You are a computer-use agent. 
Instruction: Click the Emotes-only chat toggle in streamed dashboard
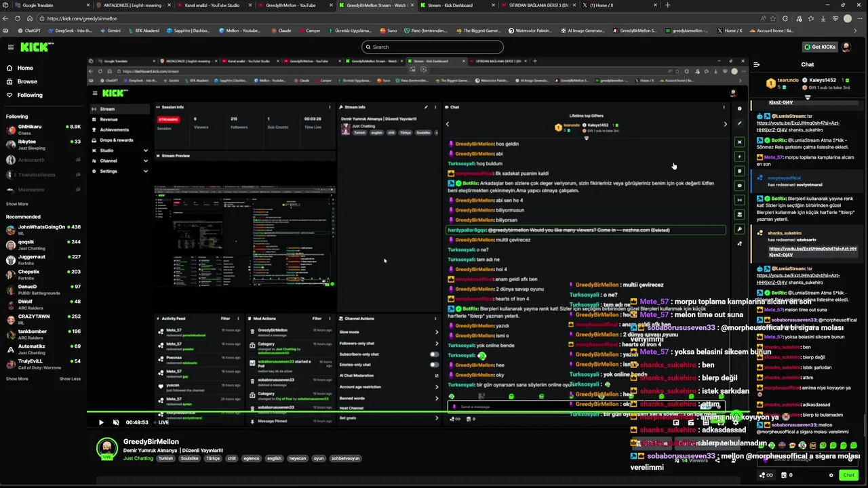pyautogui.click(x=434, y=365)
